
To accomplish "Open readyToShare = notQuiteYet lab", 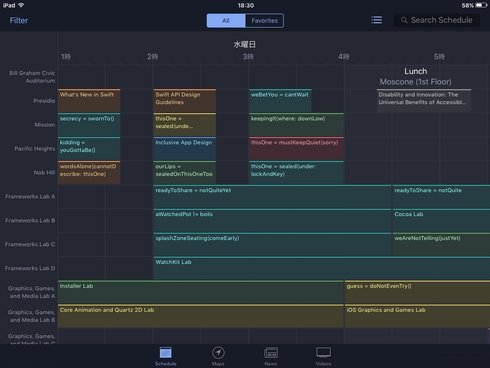I will click(x=272, y=196).
